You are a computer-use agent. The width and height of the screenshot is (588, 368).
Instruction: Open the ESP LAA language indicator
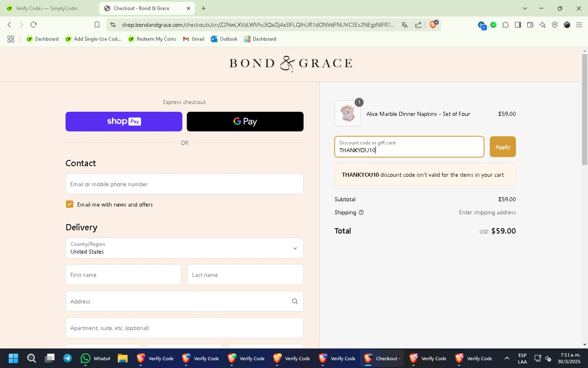[522, 358]
